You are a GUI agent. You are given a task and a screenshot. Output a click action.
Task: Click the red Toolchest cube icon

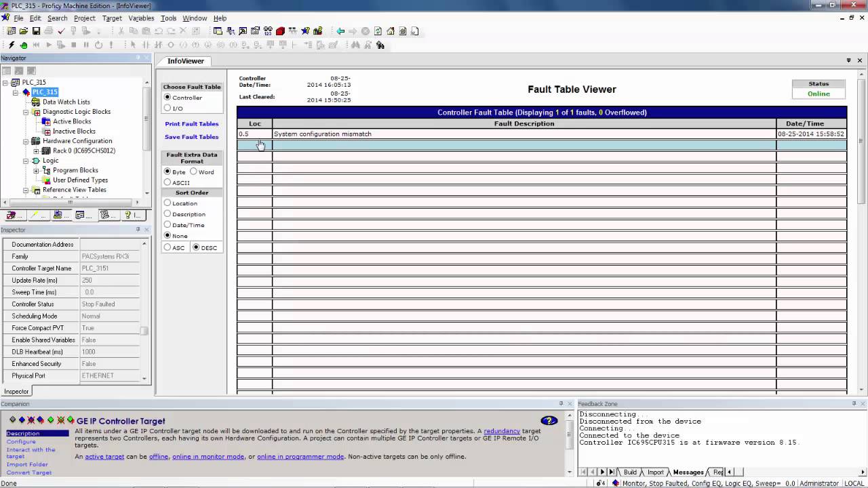point(280,31)
